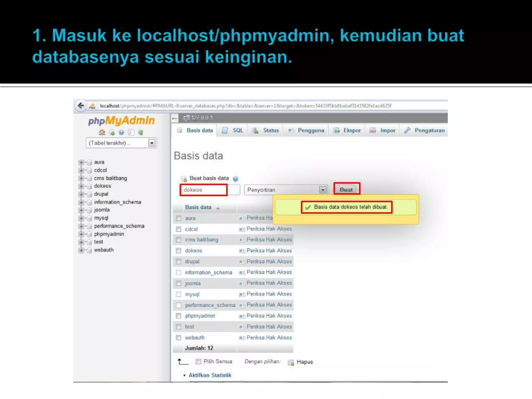Click the collapse navigation panel arrow icon

[x=175, y=118]
